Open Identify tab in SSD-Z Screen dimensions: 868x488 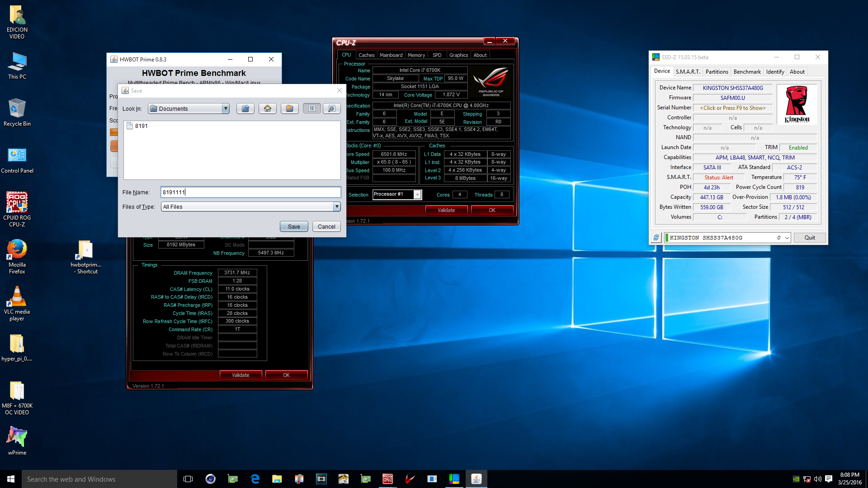click(775, 71)
